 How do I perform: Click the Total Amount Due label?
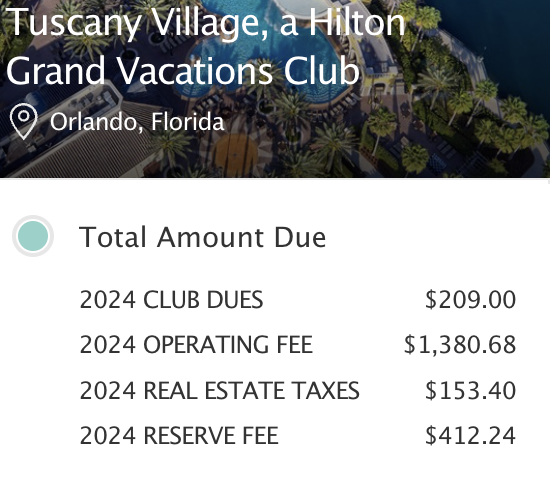point(202,237)
